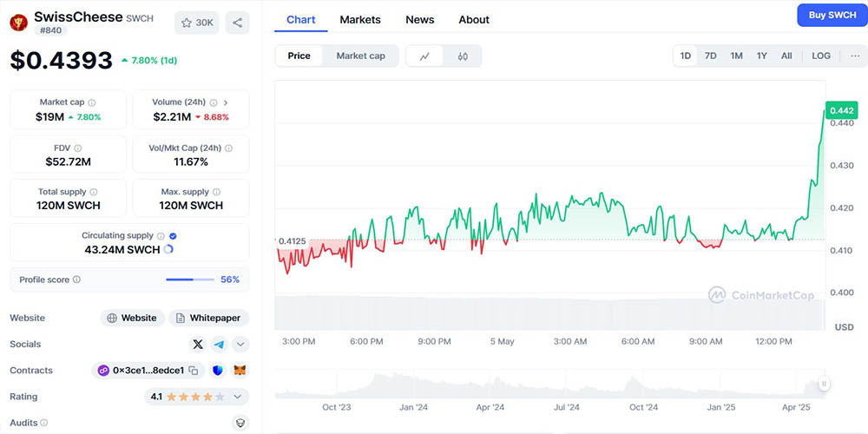The image size is (868, 434).
Task: Click the verified badge beside Circulating supply
Action: (x=173, y=236)
